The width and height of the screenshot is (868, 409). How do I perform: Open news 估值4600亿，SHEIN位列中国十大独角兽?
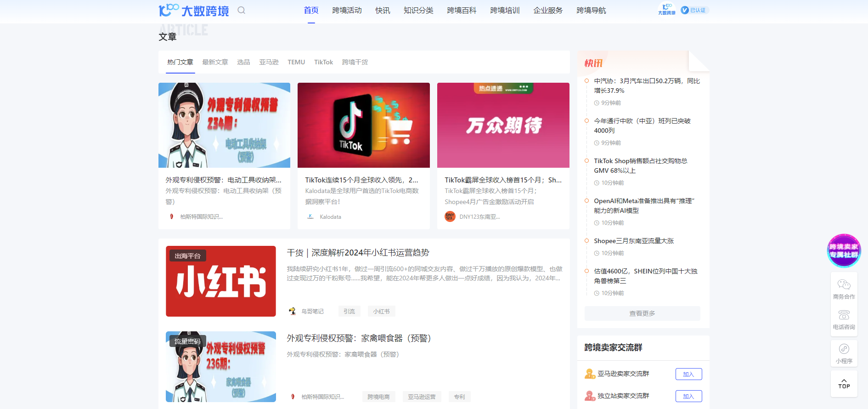click(x=646, y=276)
